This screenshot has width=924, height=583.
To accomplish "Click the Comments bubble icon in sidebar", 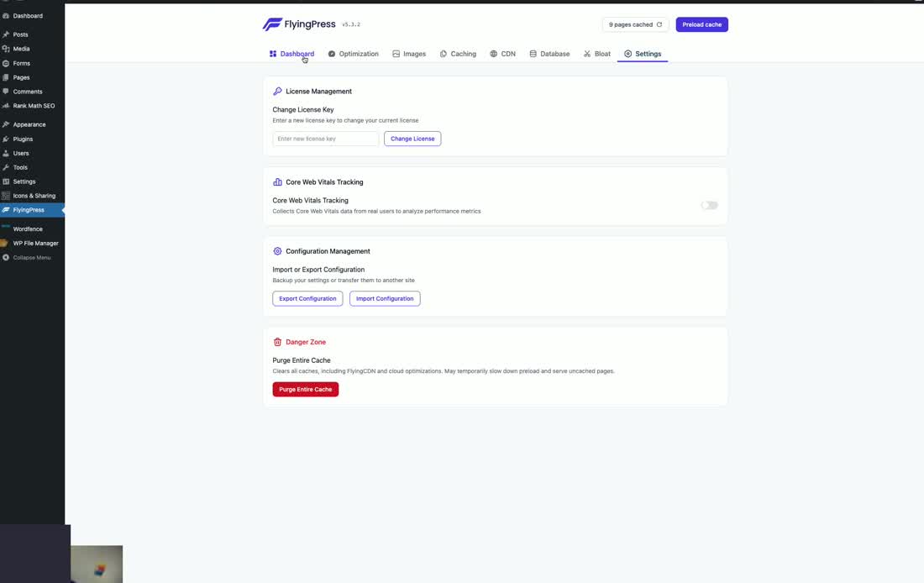I will (x=6, y=92).
